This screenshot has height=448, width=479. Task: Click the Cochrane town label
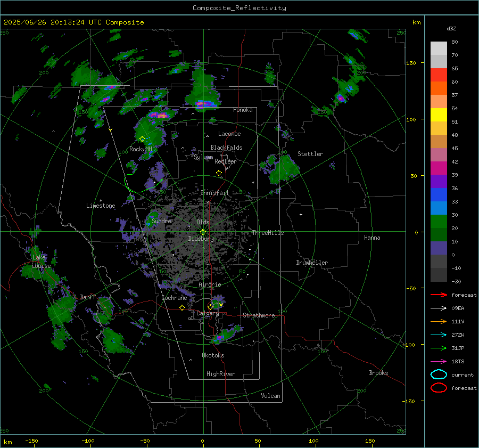(174, 298)
